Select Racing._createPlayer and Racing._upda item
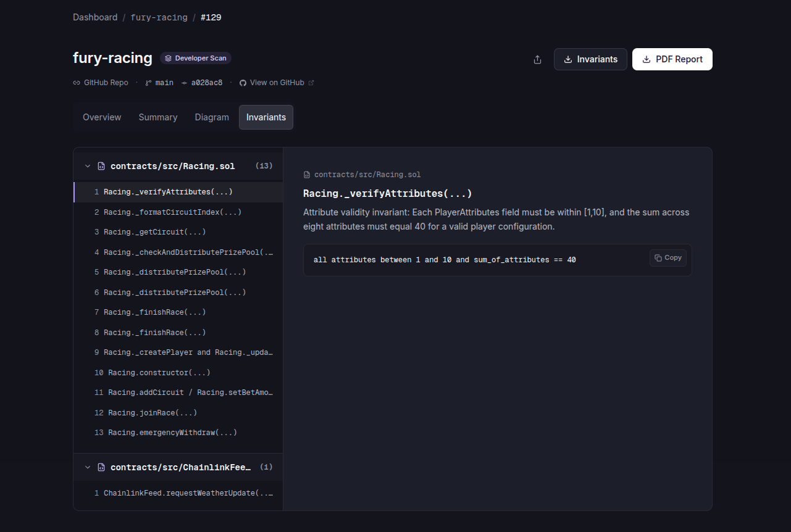Viewport: 791px width, 532px height. [178, 352]
